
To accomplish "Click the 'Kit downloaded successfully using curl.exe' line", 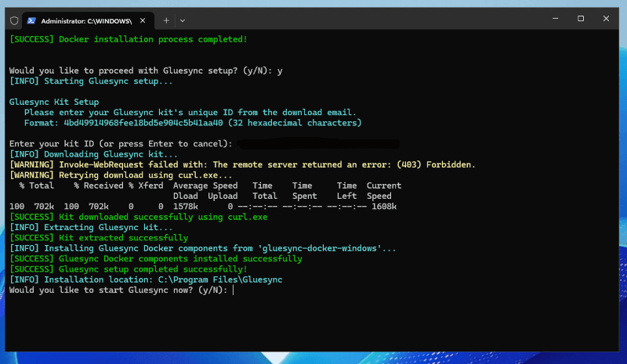I will (x=139, y=217).
